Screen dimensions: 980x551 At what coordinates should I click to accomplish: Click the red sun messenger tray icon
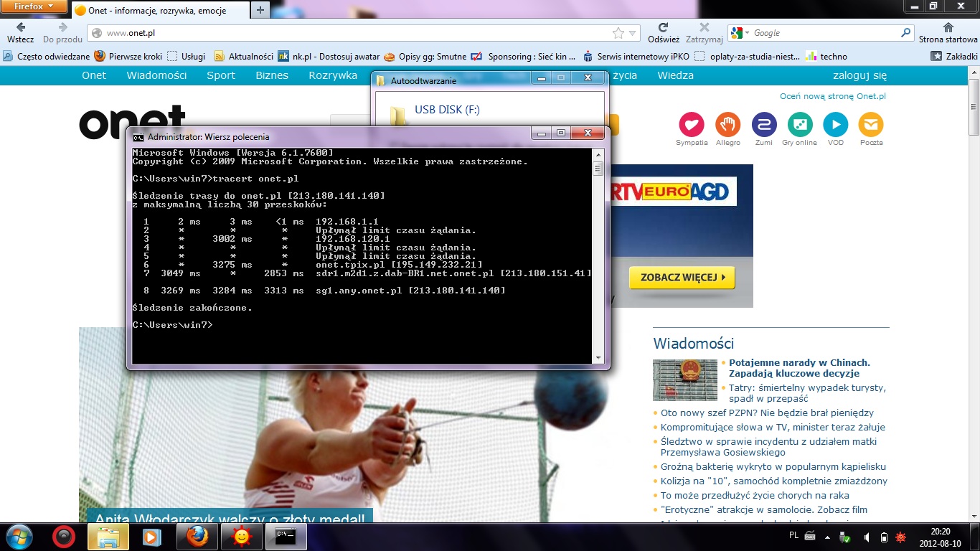901,537
